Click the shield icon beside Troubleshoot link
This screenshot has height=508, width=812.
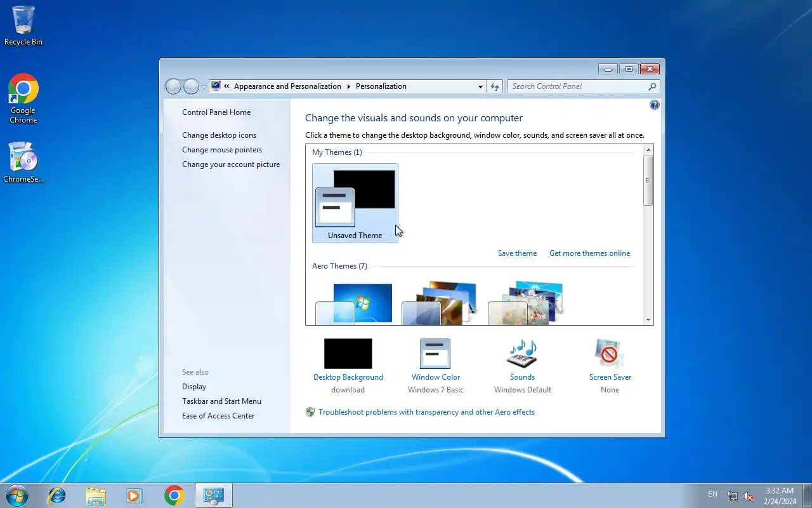click(310, 412)
